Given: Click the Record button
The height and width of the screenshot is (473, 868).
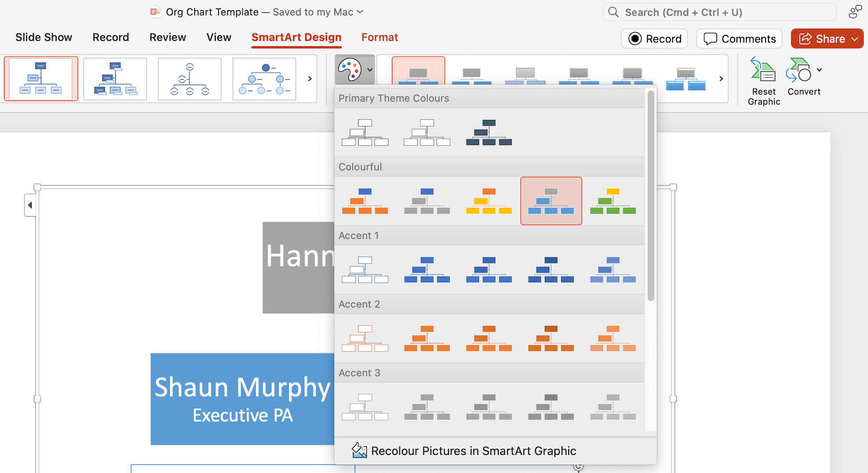Looking at the screenshot, I should tap(654, 39).
